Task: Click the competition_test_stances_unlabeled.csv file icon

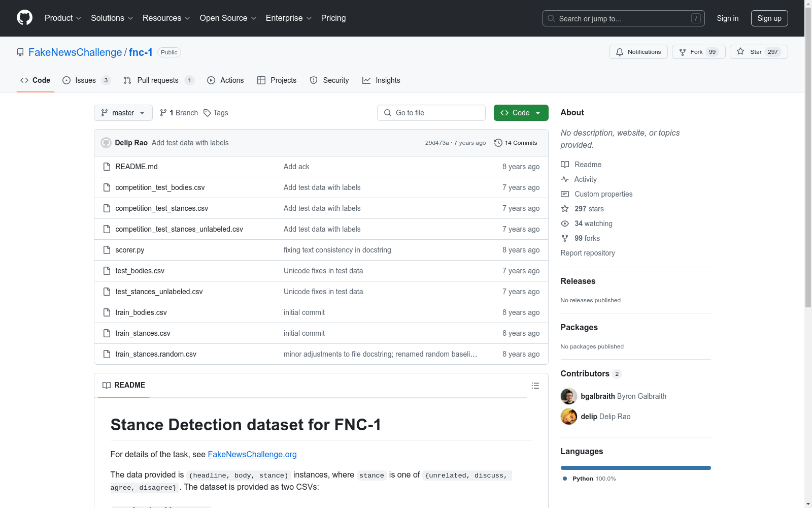Action: (107, 229)
